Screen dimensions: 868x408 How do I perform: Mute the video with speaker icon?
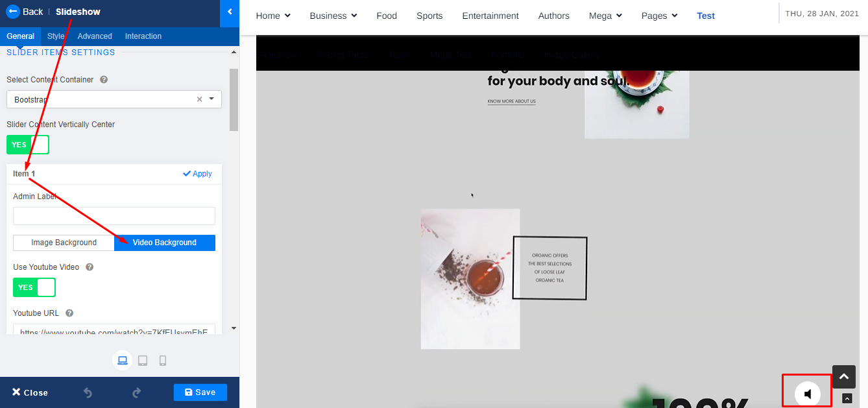point(808,394)
